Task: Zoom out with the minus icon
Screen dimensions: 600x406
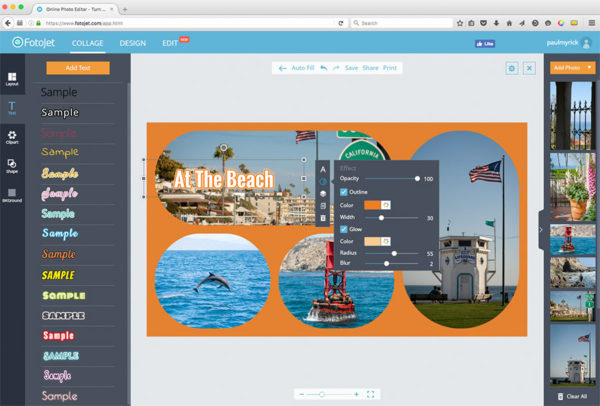Action: [302, 394]
